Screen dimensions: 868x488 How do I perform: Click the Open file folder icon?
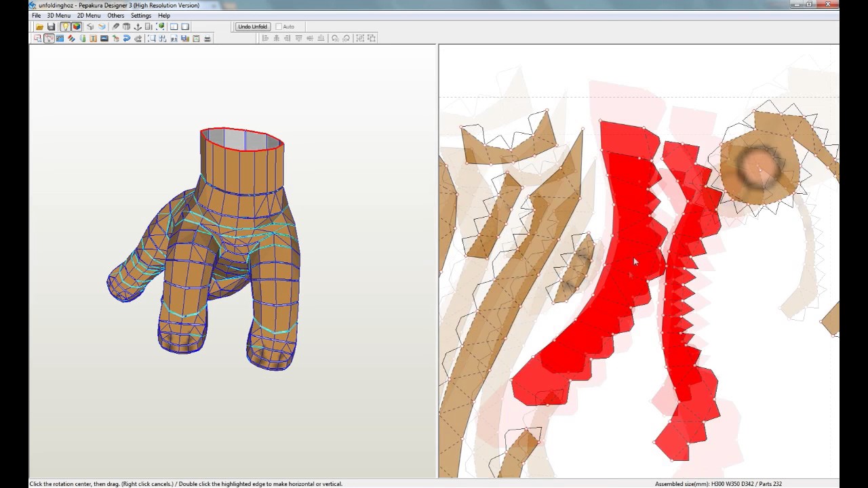(x=39, y=26)
